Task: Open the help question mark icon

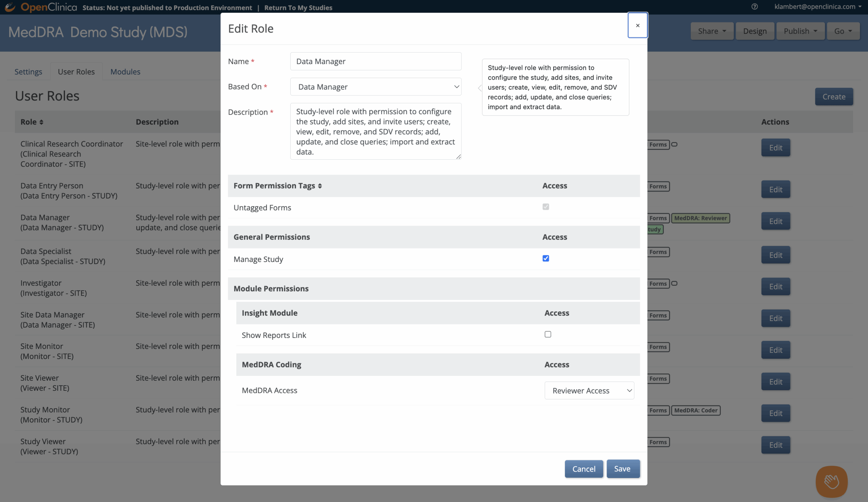Action: (x=754, y=7)
